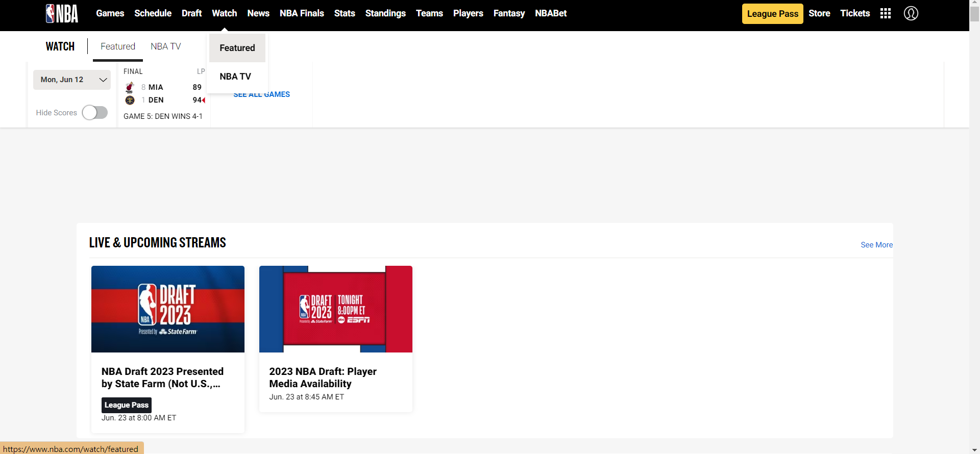Screen dimensions: 980x454
Task: Open the Teams nav item
Action: 429,13
